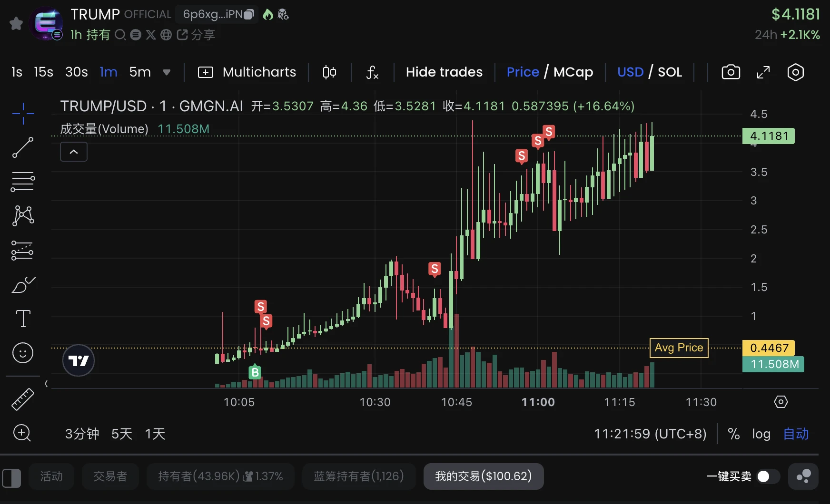This screenshot has width=830, height=504.
Task: Switch to the 交易者 tab
Action: point(110,476)
